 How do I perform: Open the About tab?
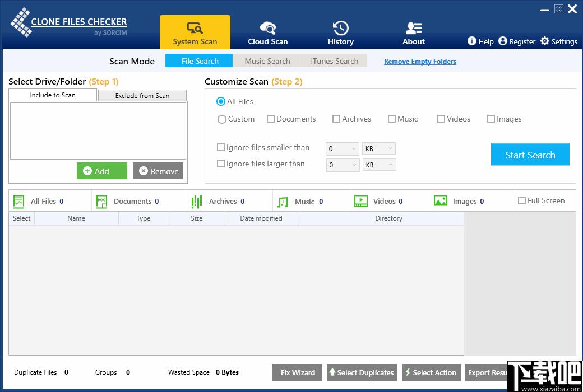pyautogui.click(x=414, y=32)
